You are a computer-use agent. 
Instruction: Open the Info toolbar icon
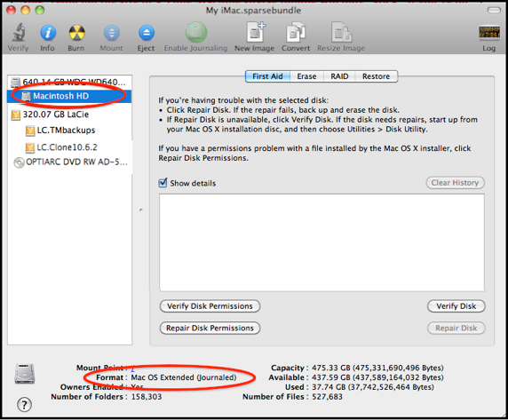coord(48,33)
